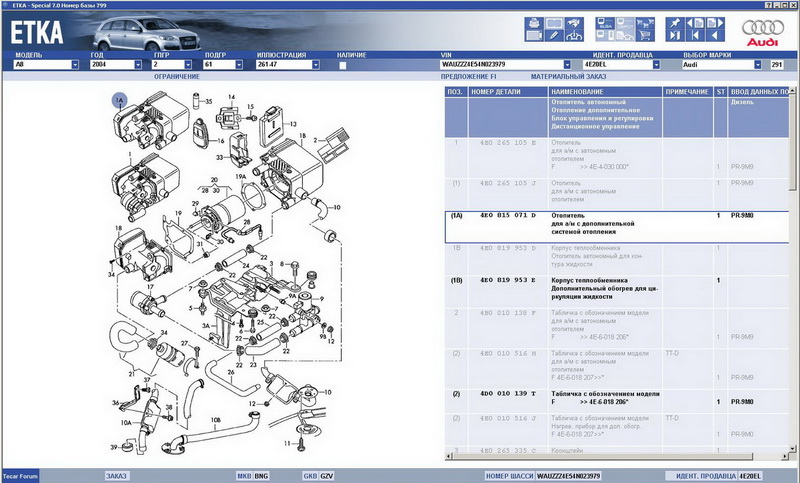
Task: Click the car fleet icon below depot
Action: click(624, 35)
